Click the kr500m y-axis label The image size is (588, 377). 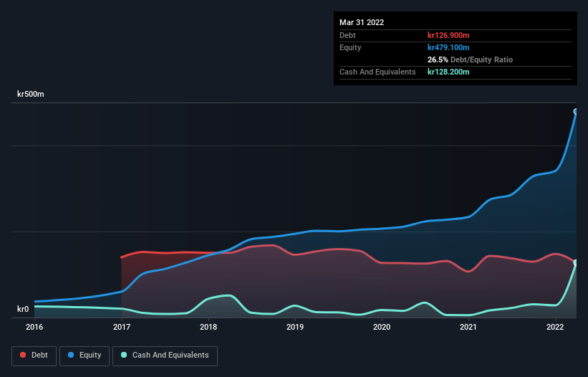tap(30, 94)
